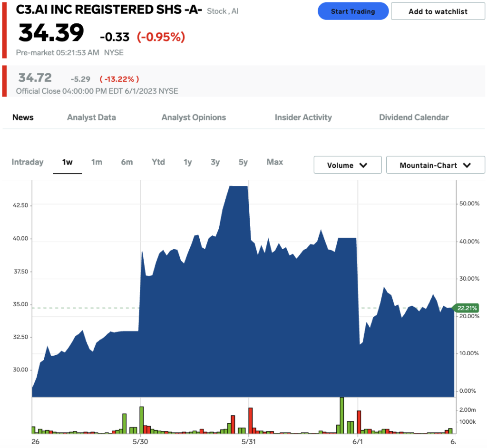Click the 1000k volume axis label
The image size is (487, 448).
(468, 421)
